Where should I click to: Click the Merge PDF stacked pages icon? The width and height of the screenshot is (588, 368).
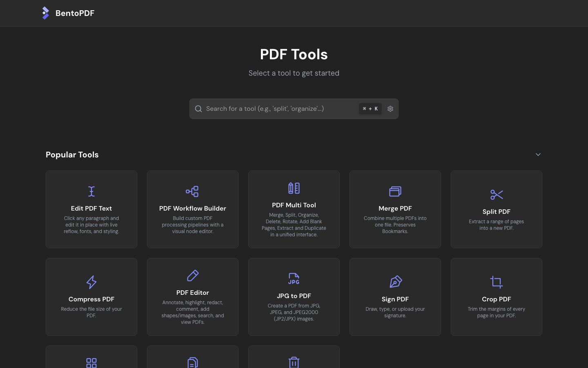395,191
